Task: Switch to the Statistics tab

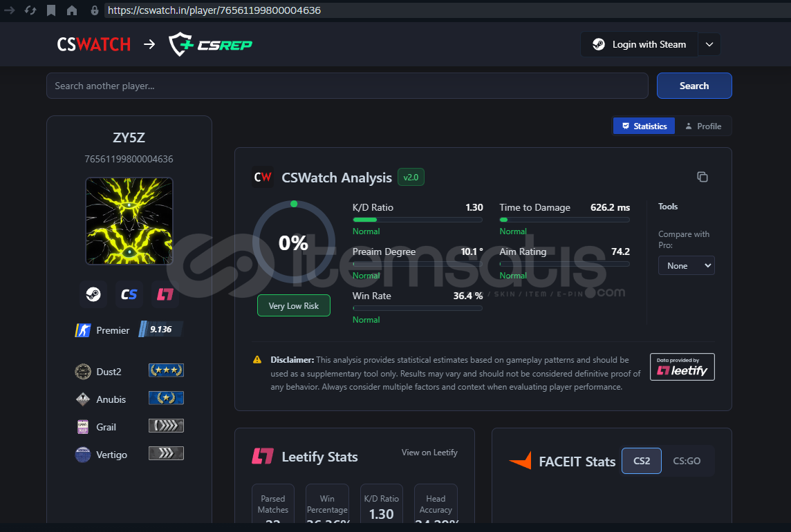Action: (x=644, y=126)
